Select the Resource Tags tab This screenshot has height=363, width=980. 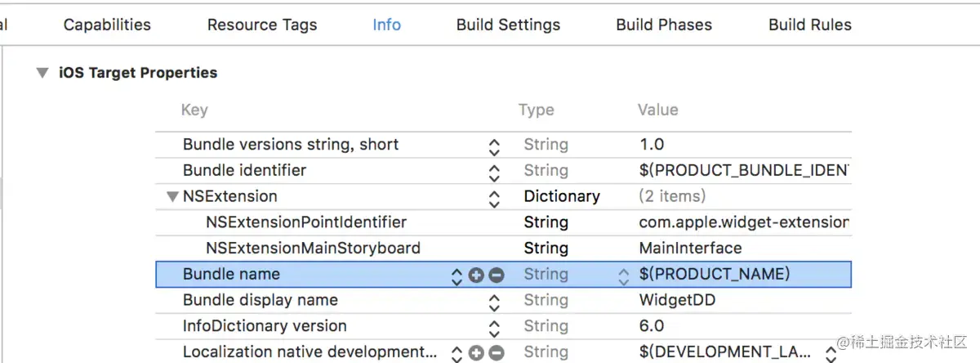(x=262, y=25)
